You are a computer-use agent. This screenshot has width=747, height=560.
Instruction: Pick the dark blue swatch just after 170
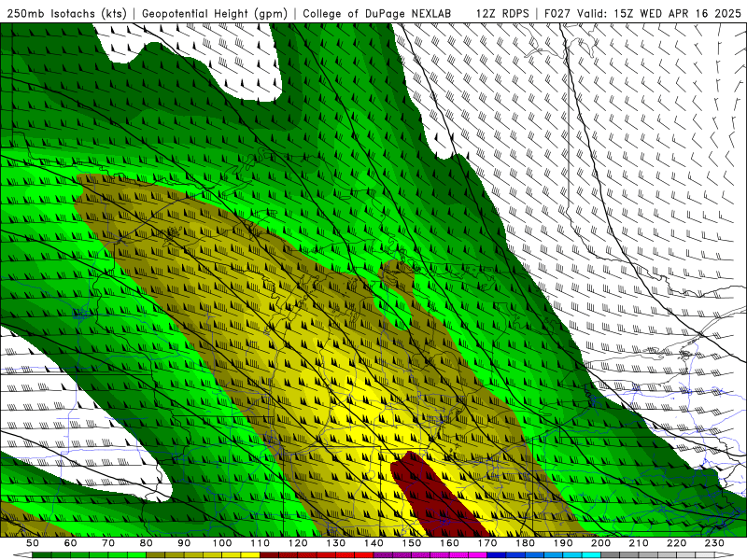(x=497, y=554)
